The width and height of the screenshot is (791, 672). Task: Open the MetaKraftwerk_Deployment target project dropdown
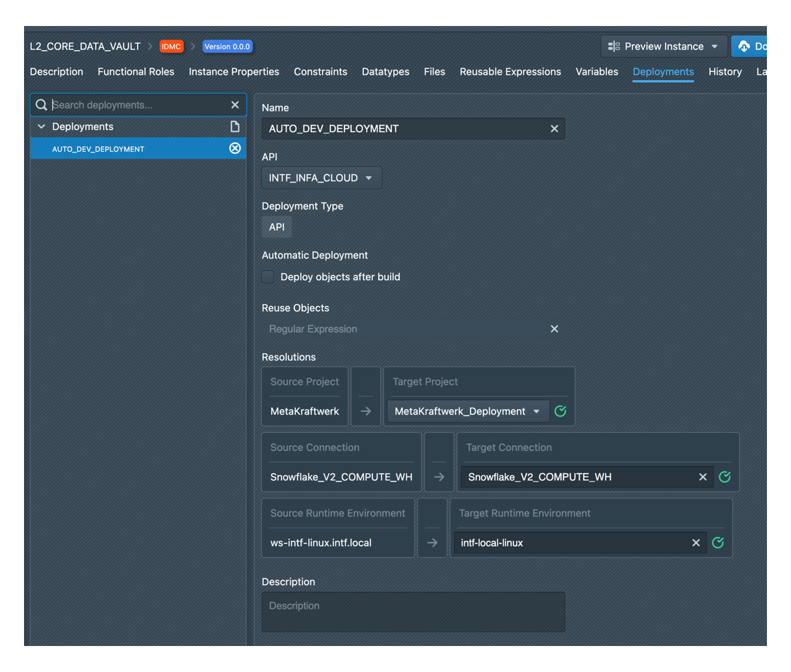467,411
